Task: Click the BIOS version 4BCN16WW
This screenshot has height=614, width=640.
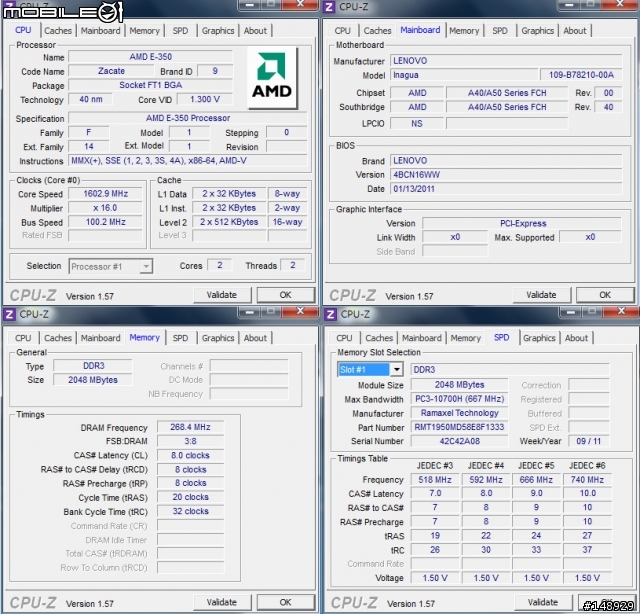Action: pos(506,175)
